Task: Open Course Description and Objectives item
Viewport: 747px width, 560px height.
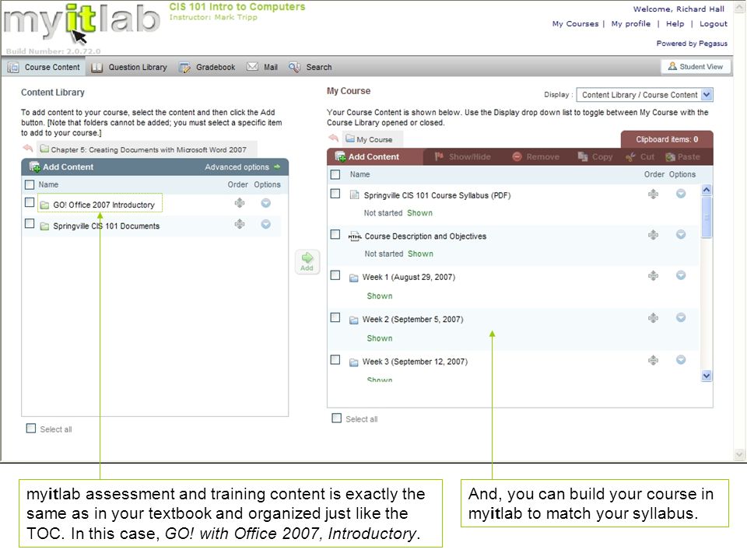Action: point(426,236)
